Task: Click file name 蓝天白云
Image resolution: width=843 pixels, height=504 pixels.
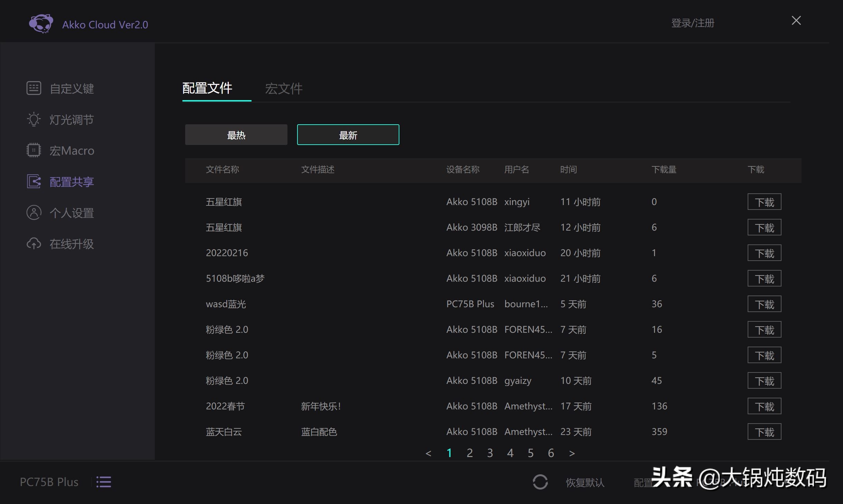Action: pos(224,432)
